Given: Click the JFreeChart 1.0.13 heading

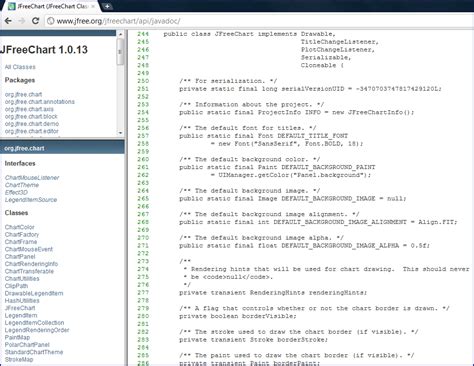Looking at the screenshot, I should (44, 50).
